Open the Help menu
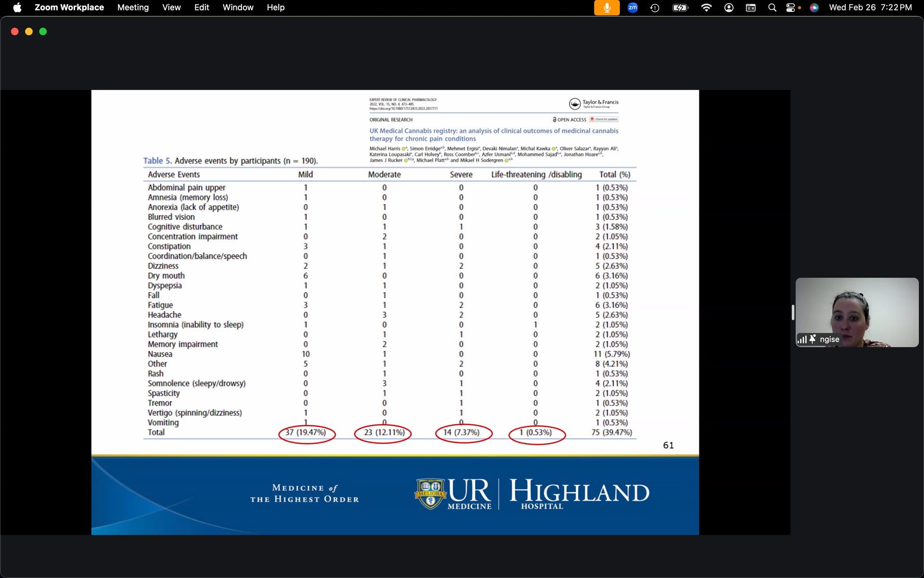Screen dimensions: 924x578 (x=276, y=8)
